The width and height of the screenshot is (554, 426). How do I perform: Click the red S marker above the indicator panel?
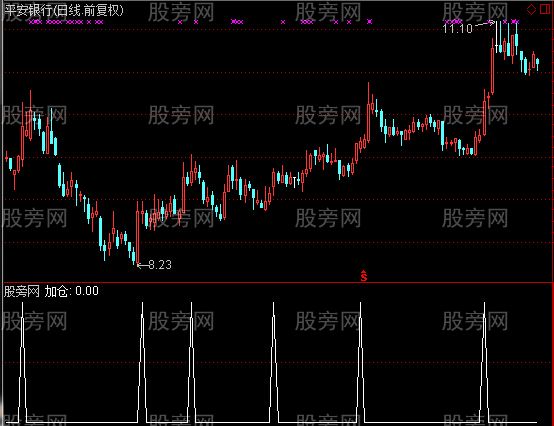click(364, 276)
